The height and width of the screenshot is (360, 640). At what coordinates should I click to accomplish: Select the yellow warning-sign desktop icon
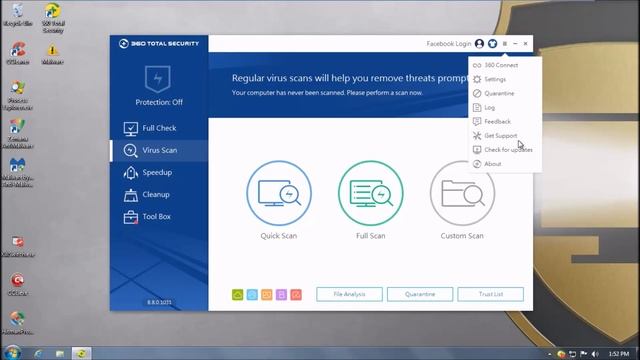(x=52, y=54)
